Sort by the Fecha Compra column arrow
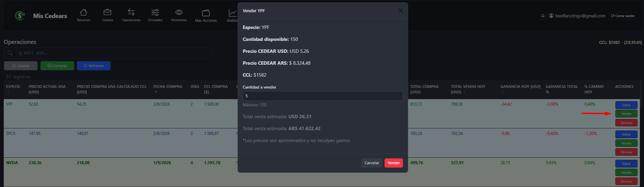The image size is (644, 187). [x=156, y=92]
